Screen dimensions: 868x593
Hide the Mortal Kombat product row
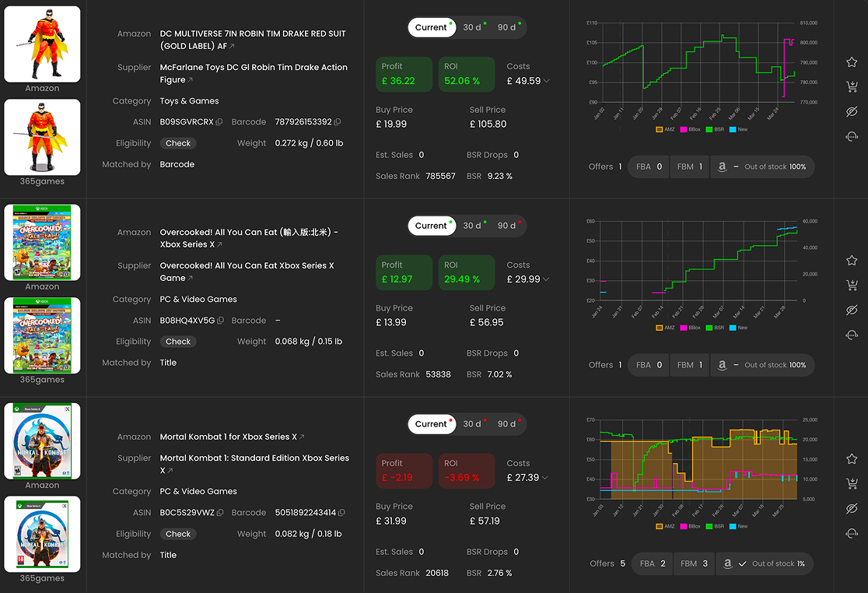coord(852,508)
